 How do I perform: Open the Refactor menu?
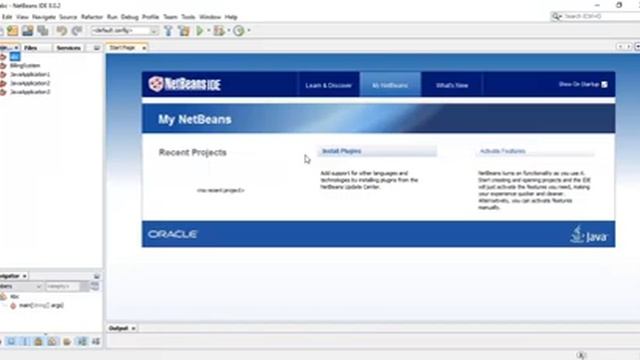click(x=92, y=17)
